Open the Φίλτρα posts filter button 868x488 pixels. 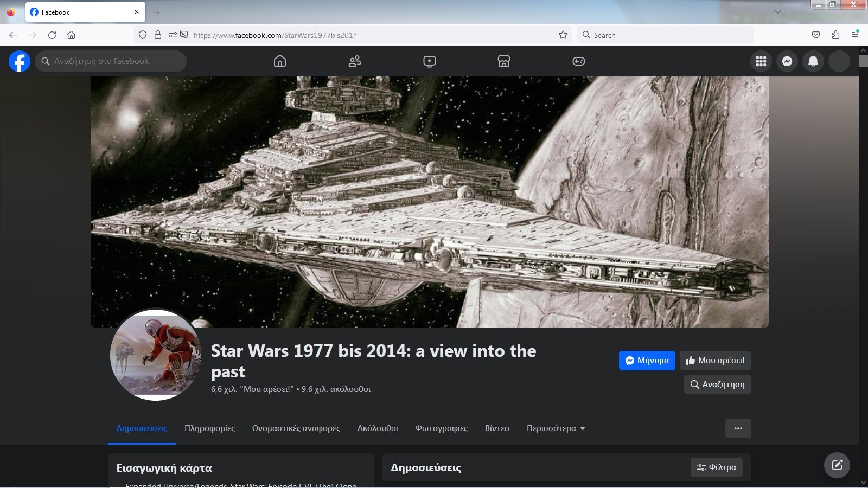(x=717, y=467)
